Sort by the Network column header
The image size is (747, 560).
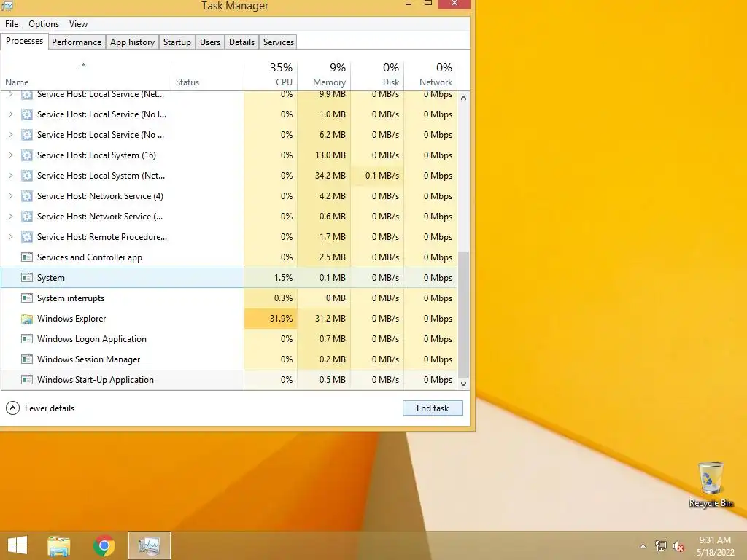click(430, 76)
